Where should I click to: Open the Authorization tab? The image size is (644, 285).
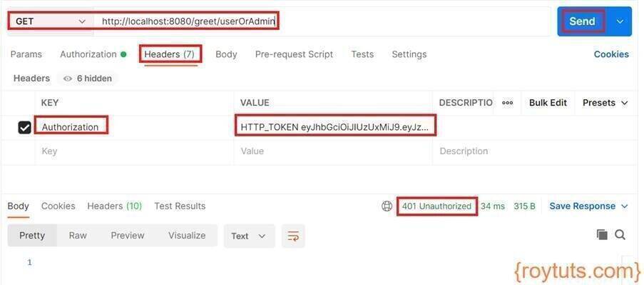[x=93, y=54]
